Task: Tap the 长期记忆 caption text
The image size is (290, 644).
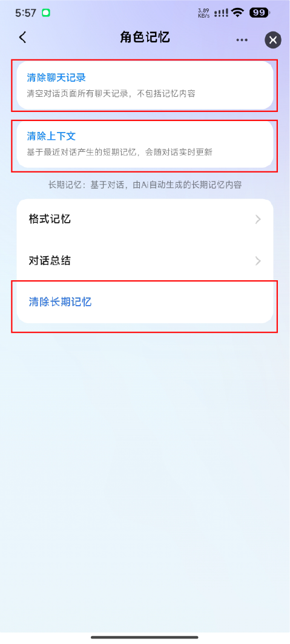Action: pos(145,185)
